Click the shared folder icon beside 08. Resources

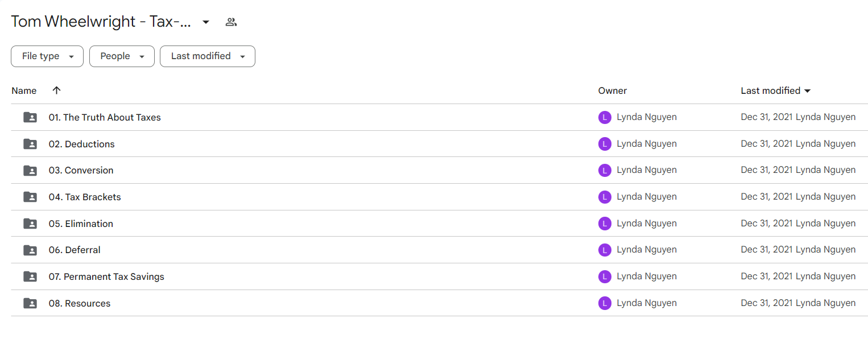tap(30, 303)
